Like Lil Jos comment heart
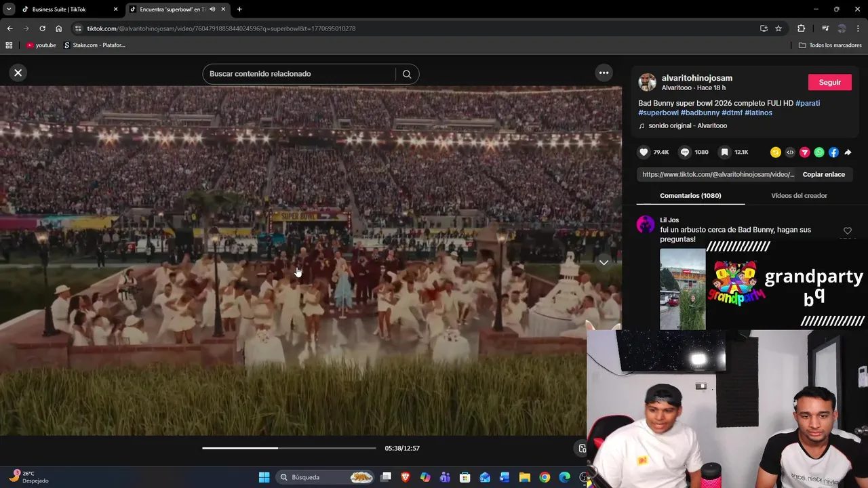 847,231
